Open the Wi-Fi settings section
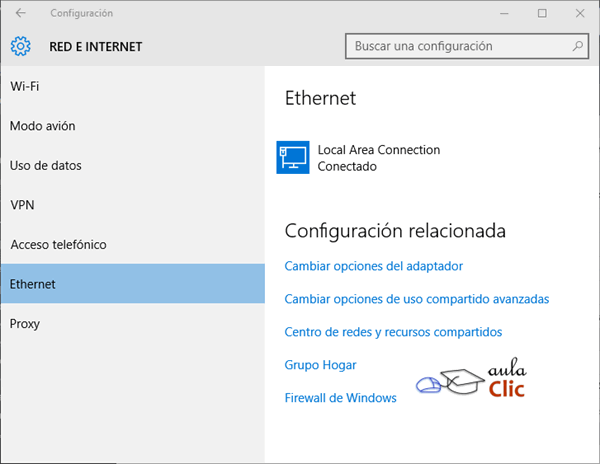 point(25,86)
